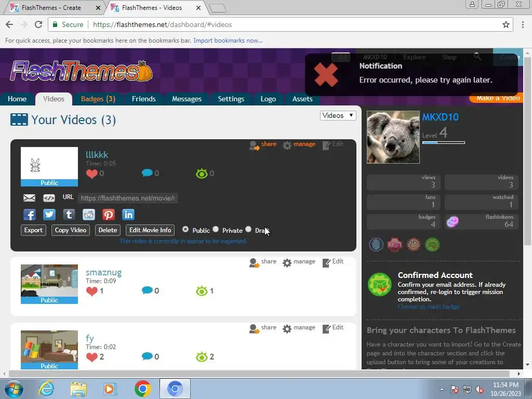Open the fy video thumbnail
Viewport: 532px width, 399px height.
[x=49, y=350]
